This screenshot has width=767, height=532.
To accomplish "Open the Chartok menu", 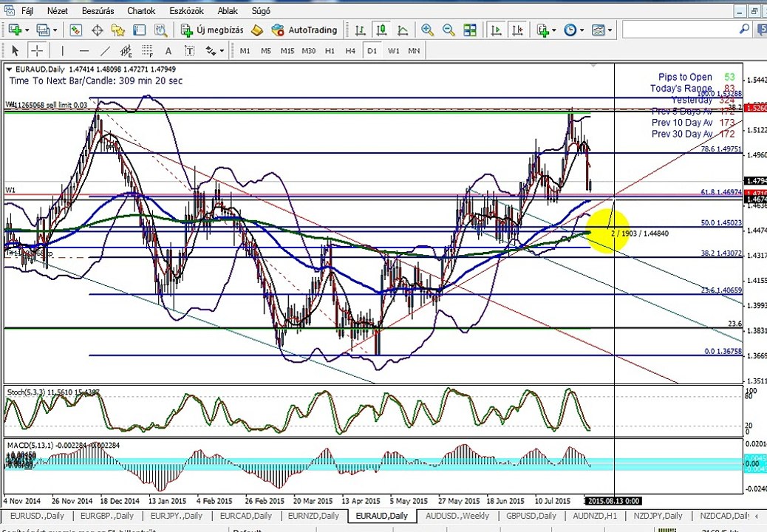I will click(x=141, y=10).
